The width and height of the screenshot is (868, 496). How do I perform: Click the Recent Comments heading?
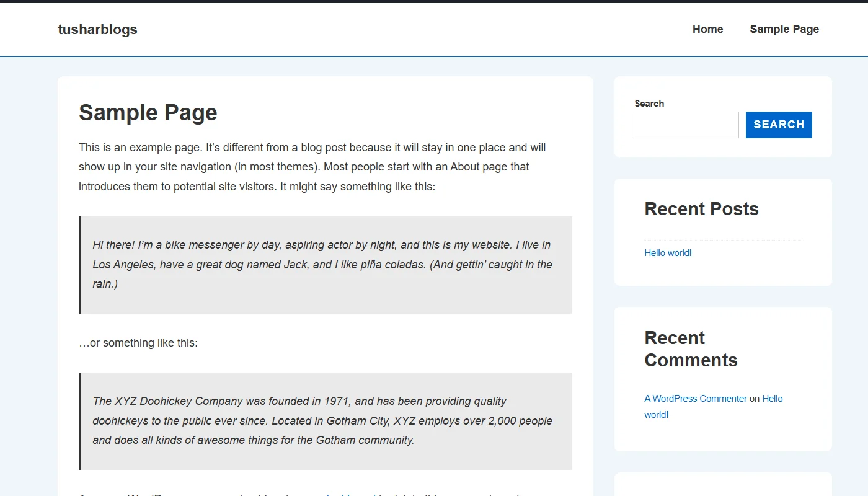[x=691, y=349]
